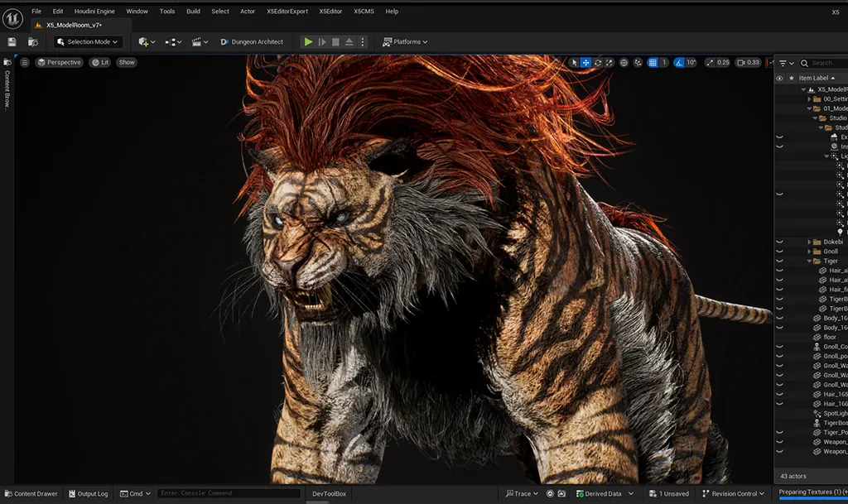Open the X5CMS menu
Image resolution: width=848 pixels, height=504 pixels.
tap(364, 12)
